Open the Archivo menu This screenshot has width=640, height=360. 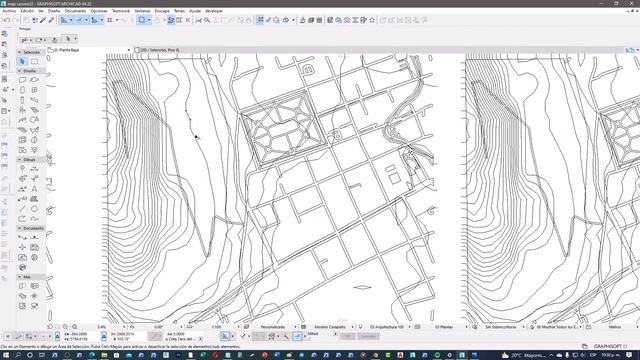coord(9,11)
